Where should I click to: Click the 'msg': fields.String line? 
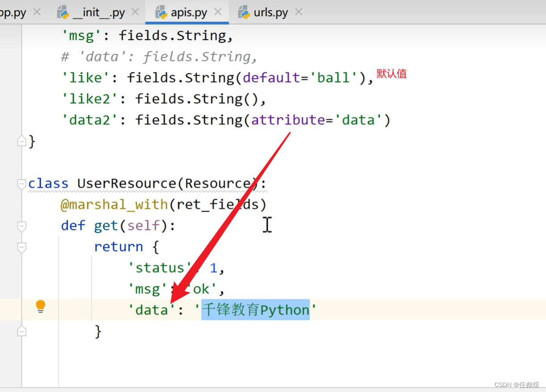click(x=147, y=36)
